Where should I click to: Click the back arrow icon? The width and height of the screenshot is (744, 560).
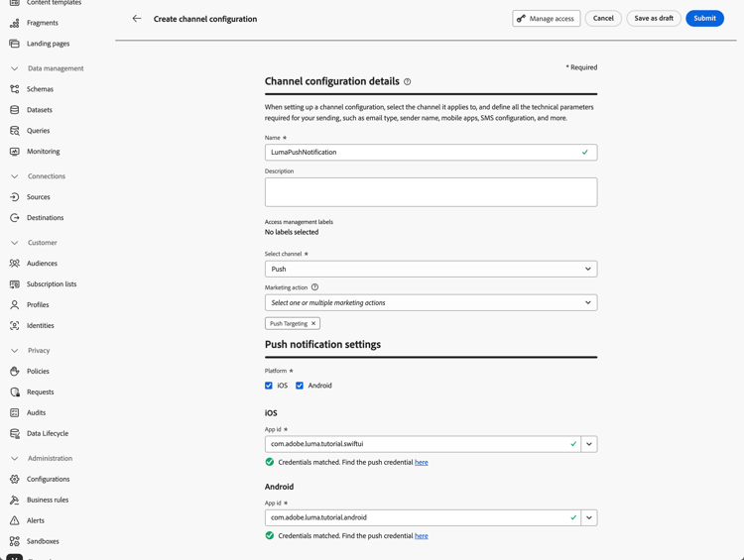[x=137, y=19]
